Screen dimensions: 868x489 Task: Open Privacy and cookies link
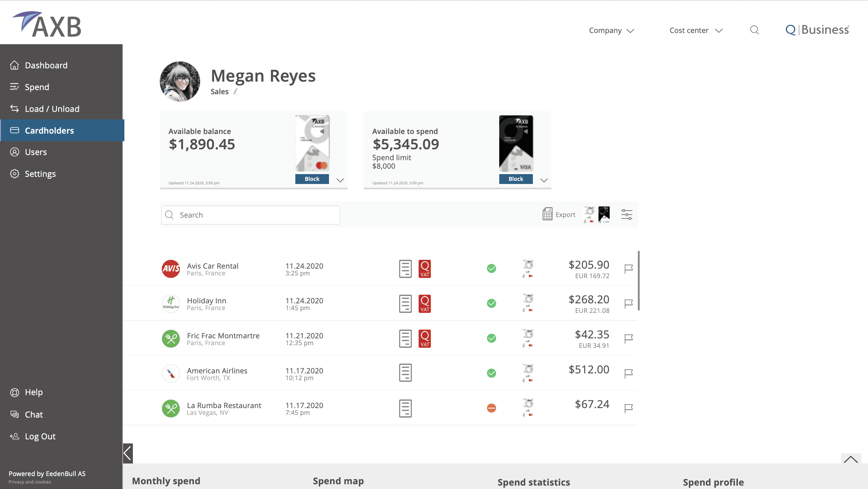click(x=30, y=482)
